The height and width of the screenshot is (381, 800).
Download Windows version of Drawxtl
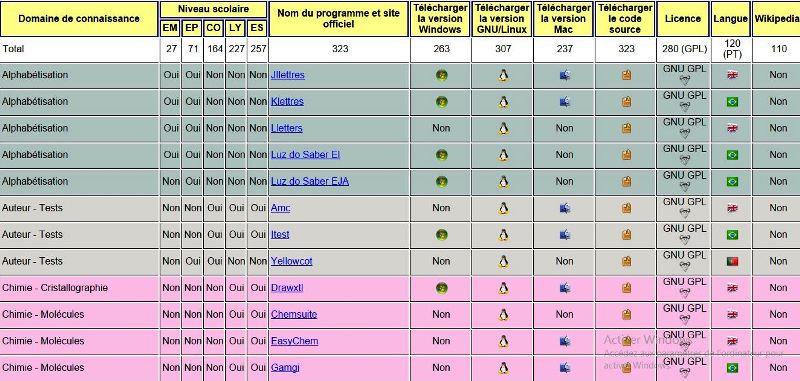(x=441, y=288)
